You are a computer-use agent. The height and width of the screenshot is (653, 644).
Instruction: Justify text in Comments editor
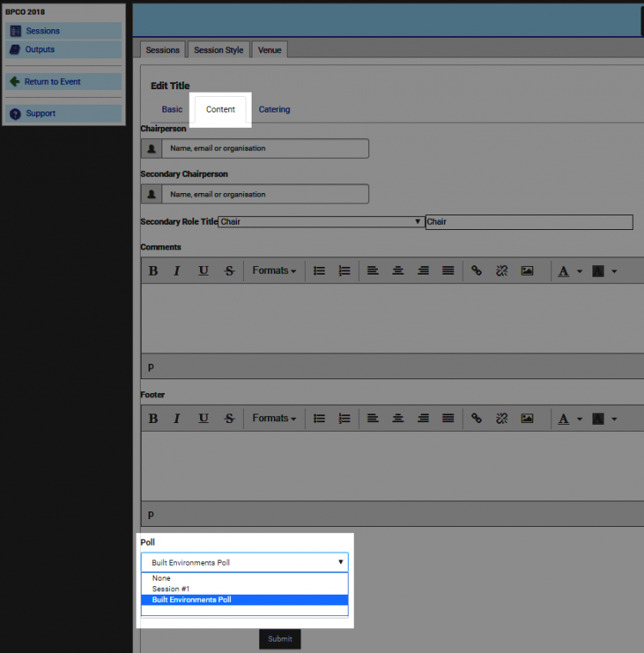[448, 270]
